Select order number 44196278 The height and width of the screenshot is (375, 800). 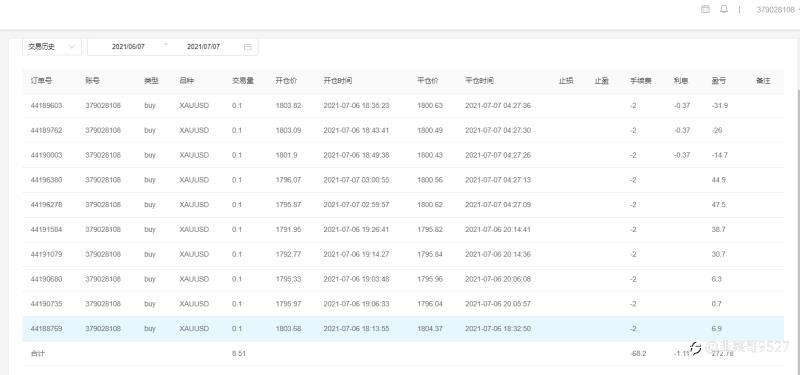(46, 205)
